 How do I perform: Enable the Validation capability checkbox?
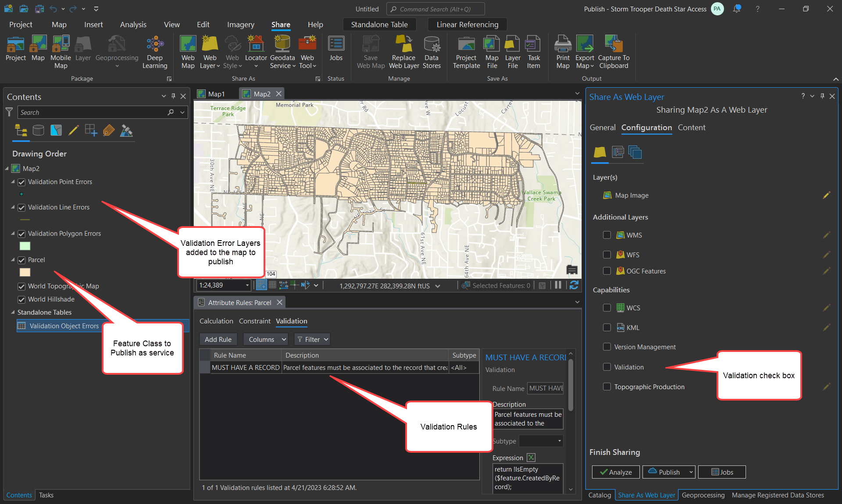[x=607, y=367]
